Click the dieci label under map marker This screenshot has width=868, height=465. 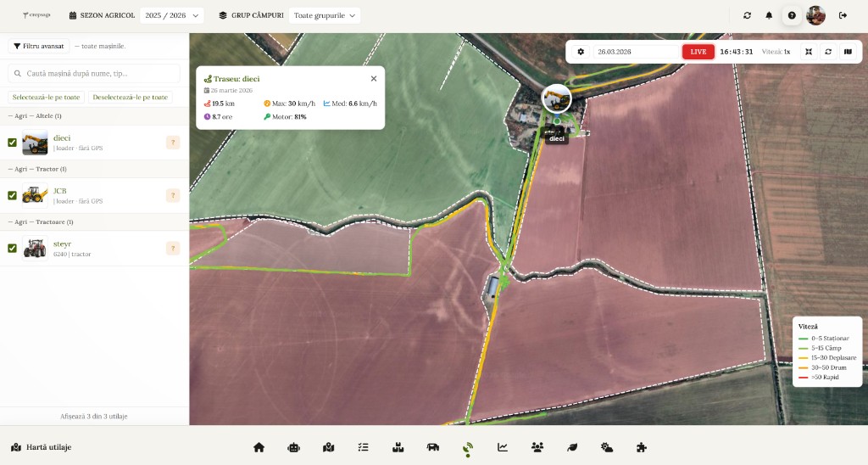coord(557,138)
